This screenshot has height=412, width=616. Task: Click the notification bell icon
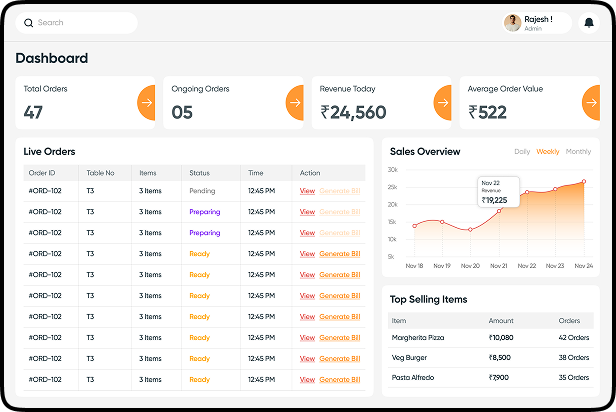point(588,23)
